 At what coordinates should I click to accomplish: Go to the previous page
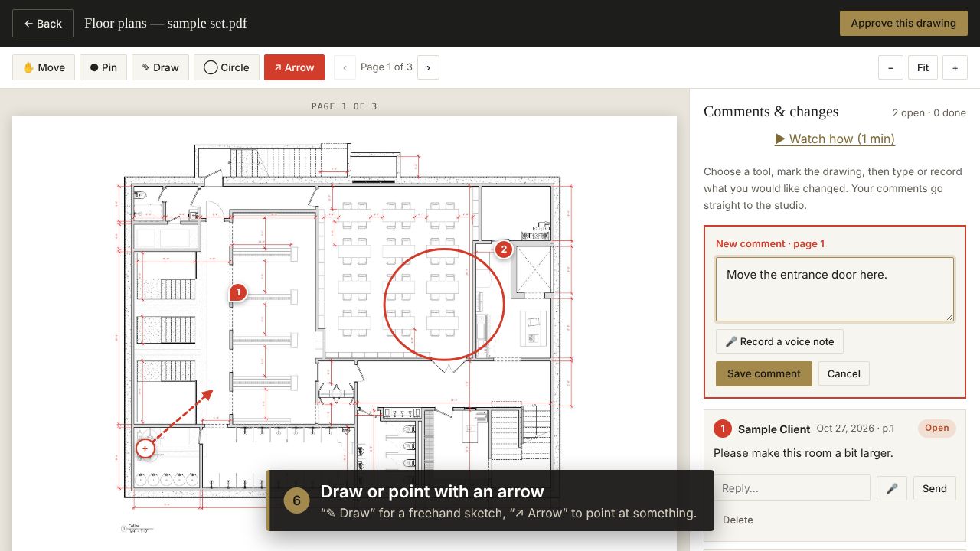pos(345,67)
